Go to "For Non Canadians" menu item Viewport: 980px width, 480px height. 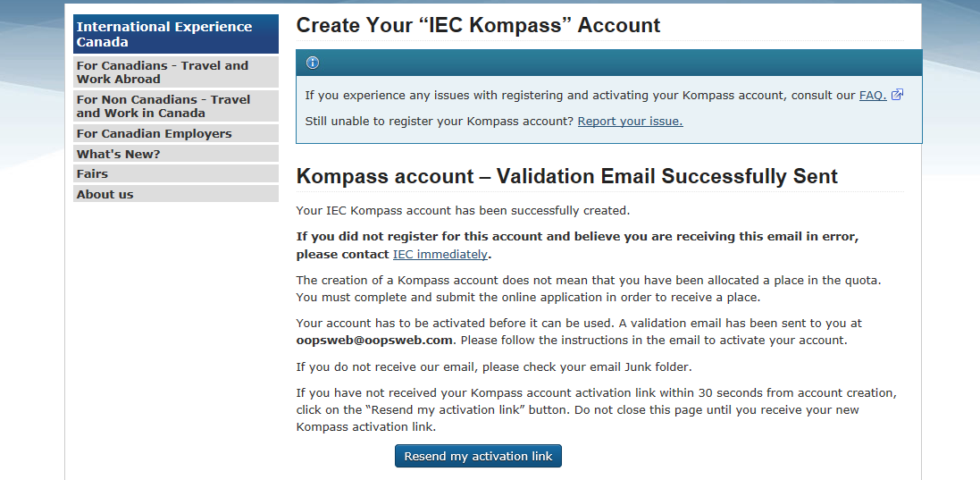click(175, 106)
